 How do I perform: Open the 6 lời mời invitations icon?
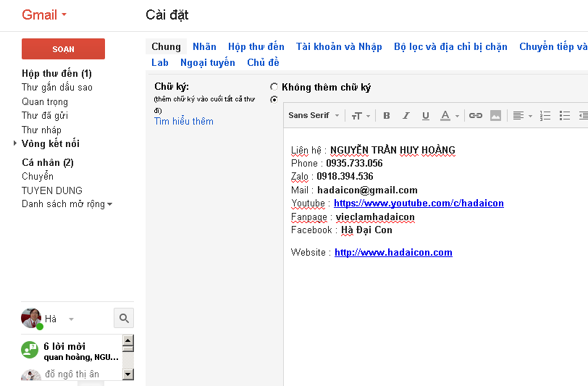pos(30,350)
